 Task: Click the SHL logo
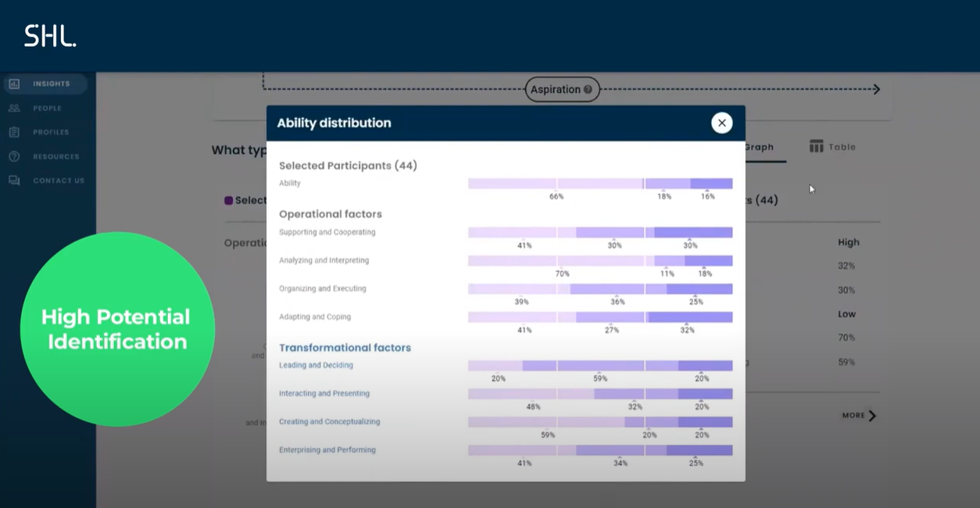point(49,35)
